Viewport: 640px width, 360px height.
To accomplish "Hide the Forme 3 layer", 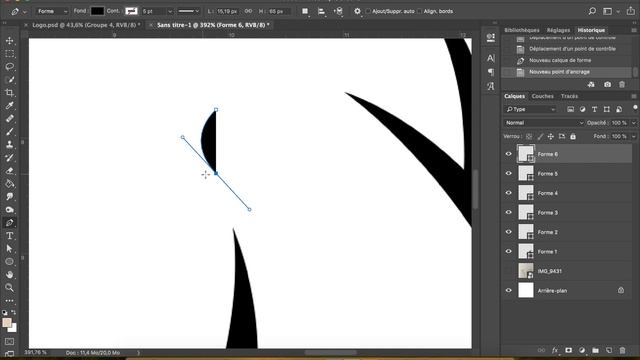I will pos(509,212).
